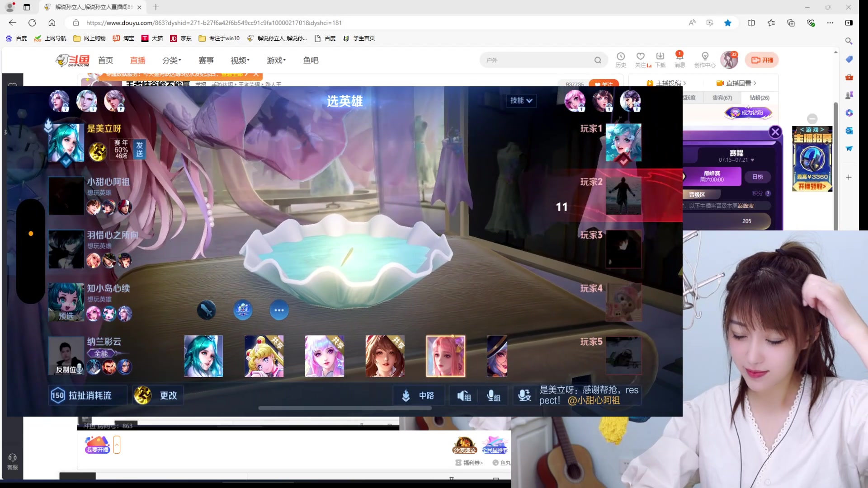
Task: Open the 京东 bookmark
Action: tap(180, 38)
